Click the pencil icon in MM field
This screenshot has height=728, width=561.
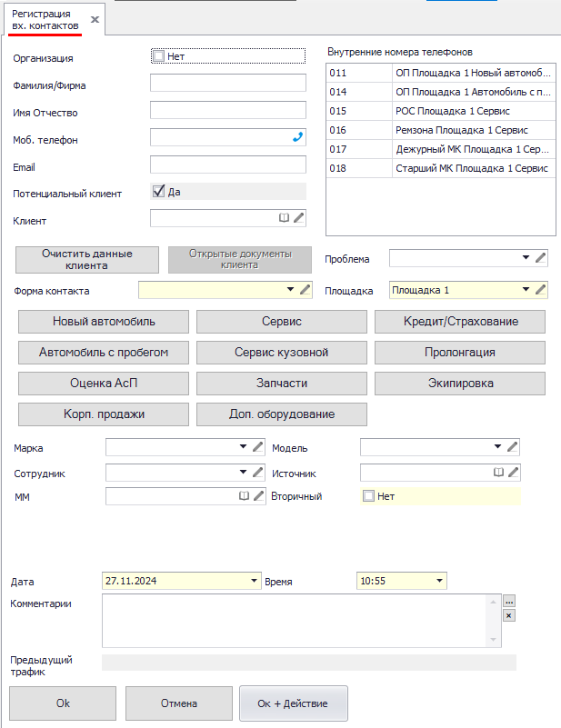[258, 496]
